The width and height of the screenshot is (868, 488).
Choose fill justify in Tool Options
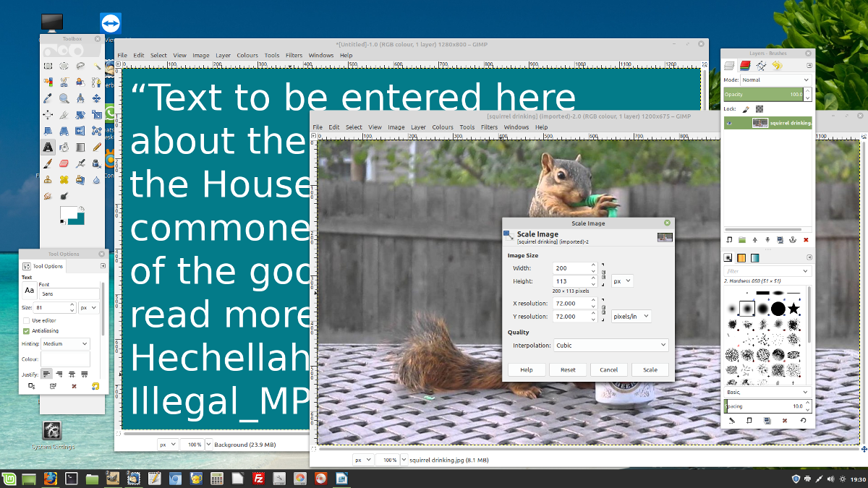[85, 374]
